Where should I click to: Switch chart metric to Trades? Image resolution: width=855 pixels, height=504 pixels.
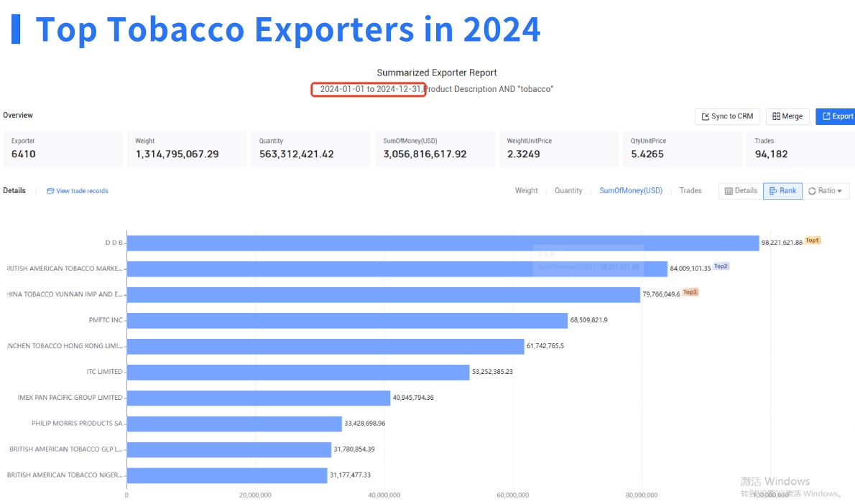click(x=690, y=191)
